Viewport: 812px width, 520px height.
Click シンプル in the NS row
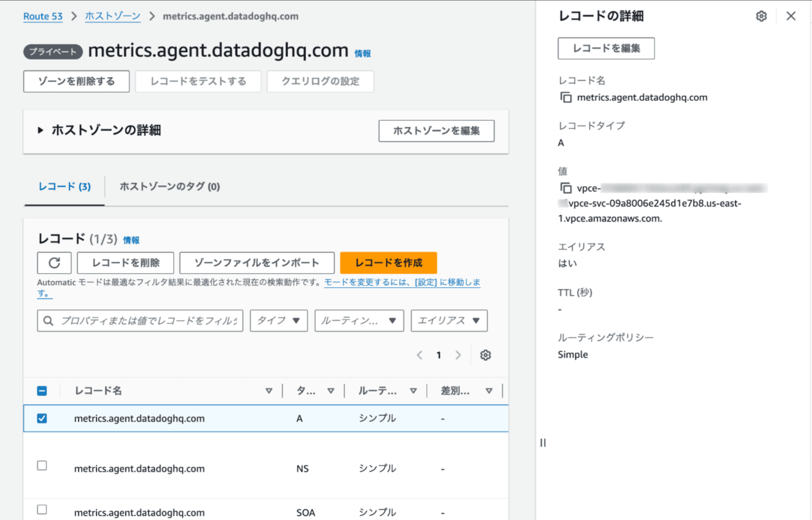coord(377,468)
